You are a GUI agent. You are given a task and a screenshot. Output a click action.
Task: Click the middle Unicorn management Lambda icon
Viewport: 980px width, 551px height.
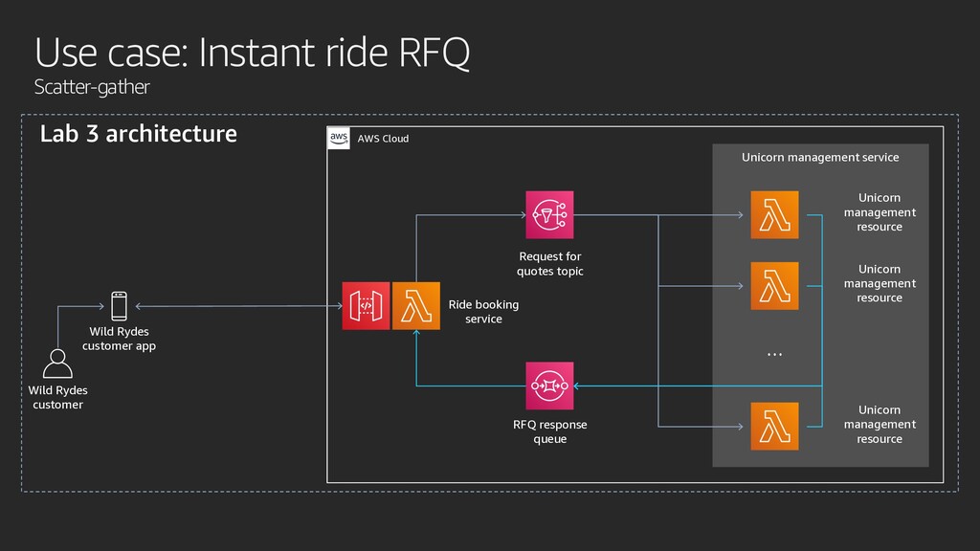[x=775, y=286]
